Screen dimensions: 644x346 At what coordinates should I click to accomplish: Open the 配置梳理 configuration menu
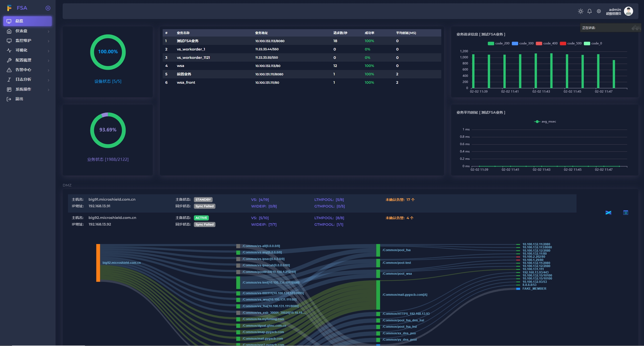pyautogui.click(x=27, y=60)
